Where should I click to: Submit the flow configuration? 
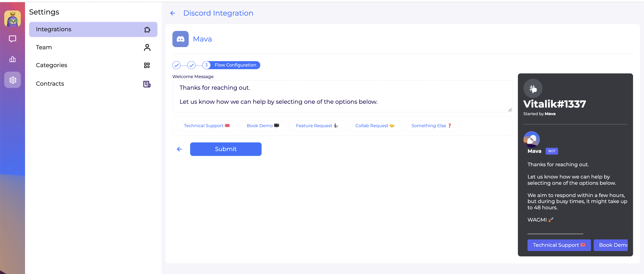coord(225,149)
